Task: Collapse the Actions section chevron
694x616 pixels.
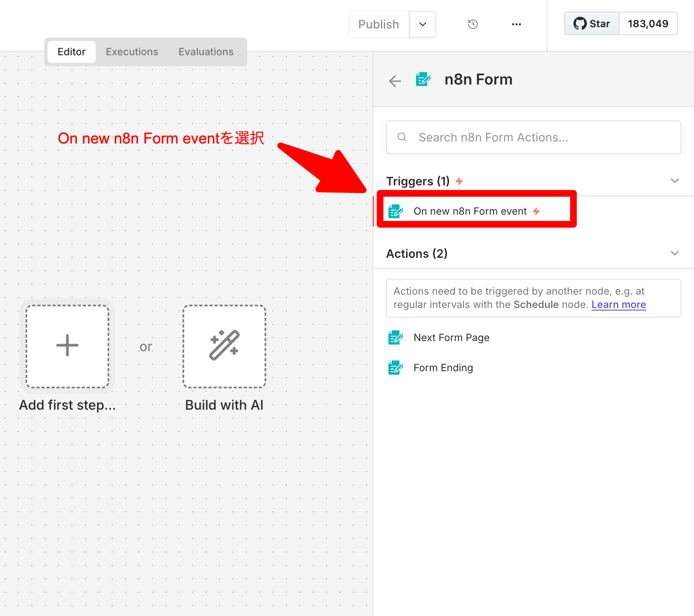Action: (674, 253)
